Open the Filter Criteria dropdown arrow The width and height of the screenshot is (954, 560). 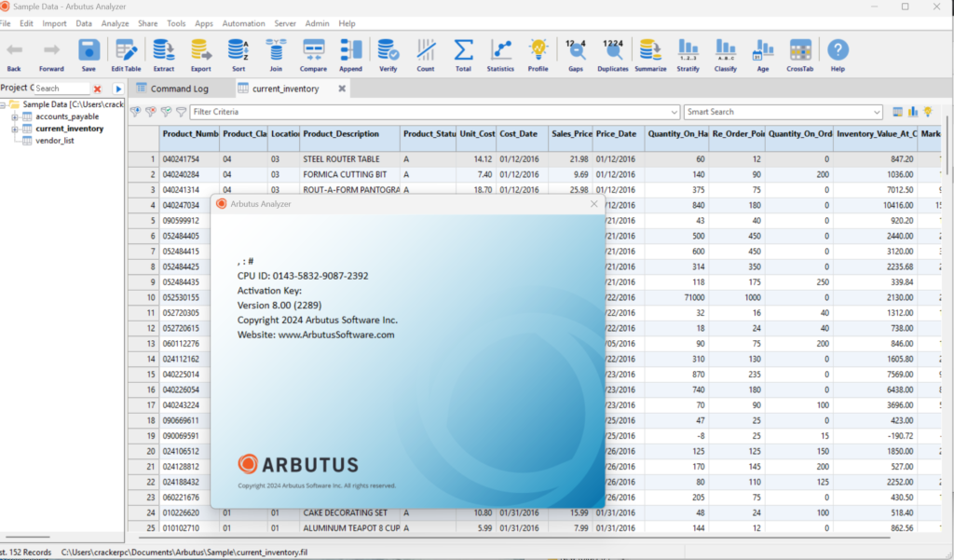tap(675, 112)
